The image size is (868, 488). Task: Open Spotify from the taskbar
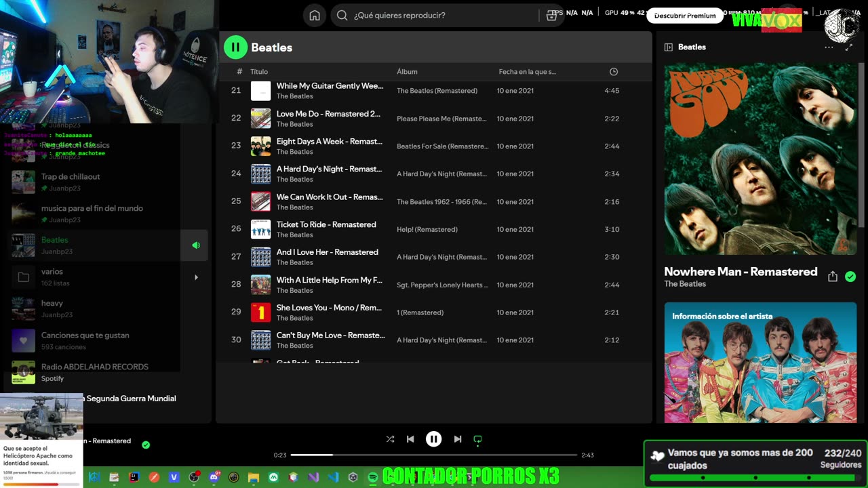coord(372,477)
